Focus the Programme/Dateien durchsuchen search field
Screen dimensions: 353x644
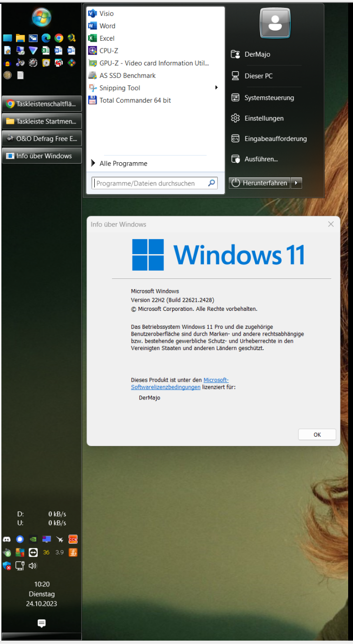coord(155,183)
